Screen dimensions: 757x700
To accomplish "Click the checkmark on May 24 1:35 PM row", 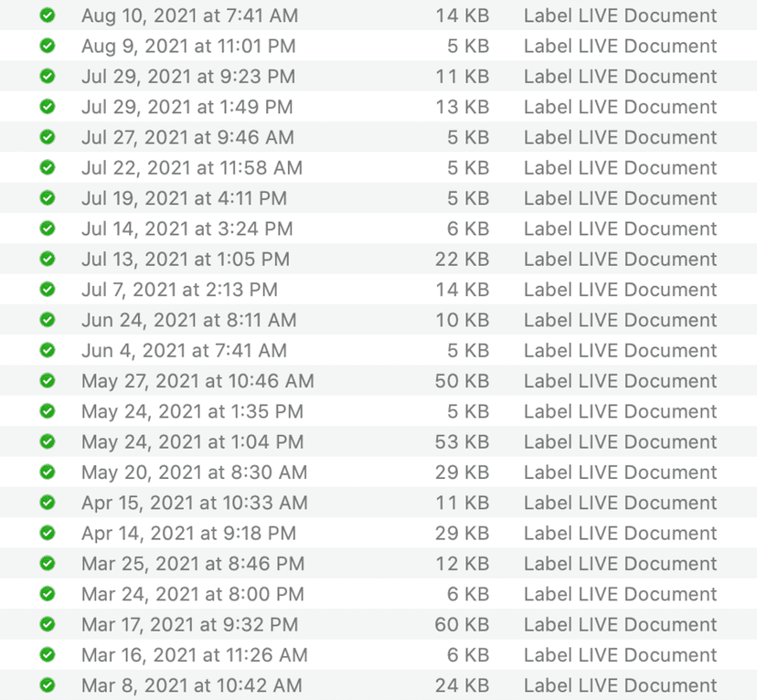I will 48,411.
